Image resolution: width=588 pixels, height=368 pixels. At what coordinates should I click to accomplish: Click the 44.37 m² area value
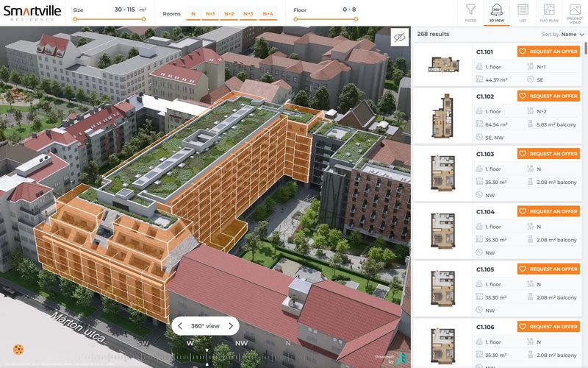(x=496, y=80)
